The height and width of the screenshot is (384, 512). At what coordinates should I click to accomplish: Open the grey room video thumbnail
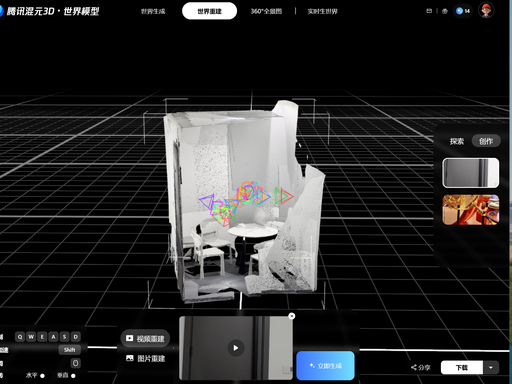click(470, 173)
